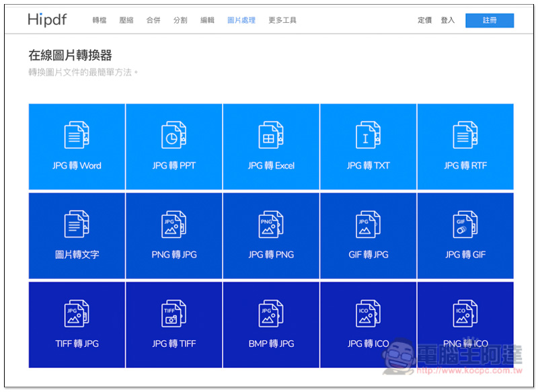Image resolution: width=538 pixels, height=392 pixels.
Task: Go to homepage via Hipdf logo
Action: point(47,20)
